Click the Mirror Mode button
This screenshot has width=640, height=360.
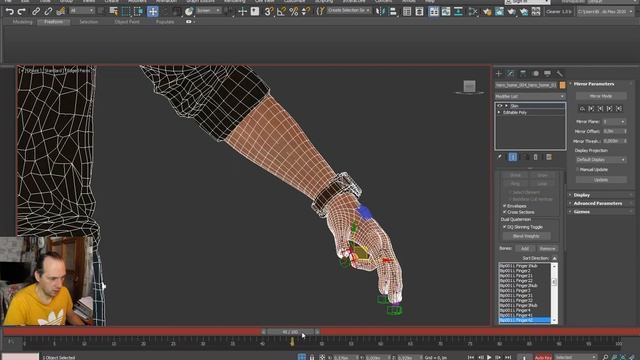pyautogui.click(x=601, y=96)
